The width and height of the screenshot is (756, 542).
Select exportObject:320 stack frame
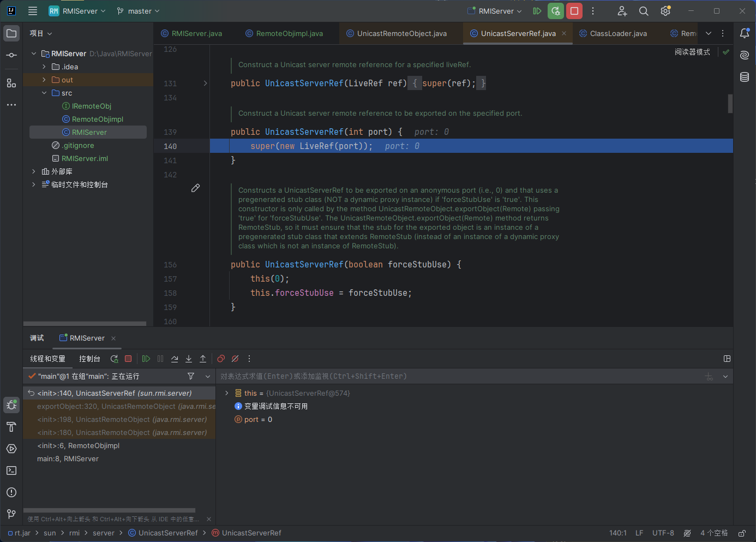click(119, 406)
